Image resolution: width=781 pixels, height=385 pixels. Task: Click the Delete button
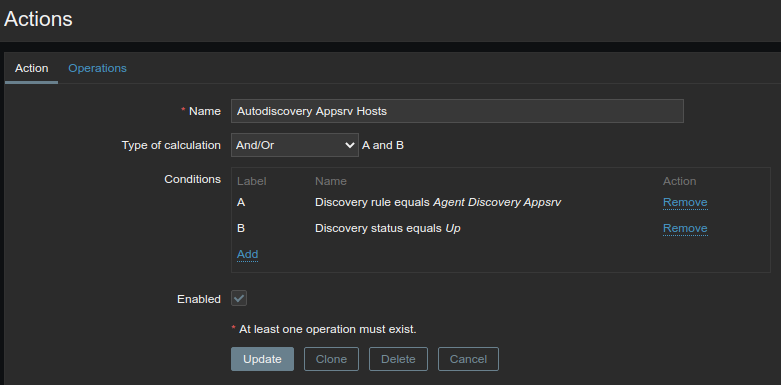(398, 359)
